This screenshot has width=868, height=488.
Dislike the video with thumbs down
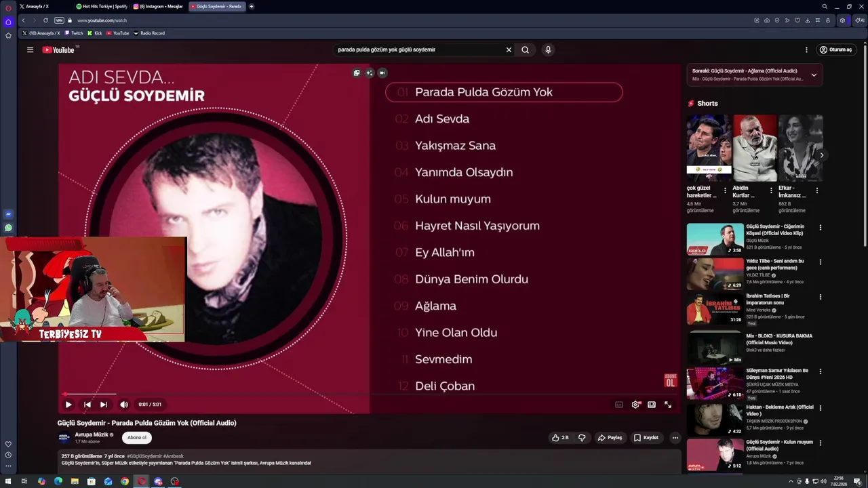pos(582,438)
